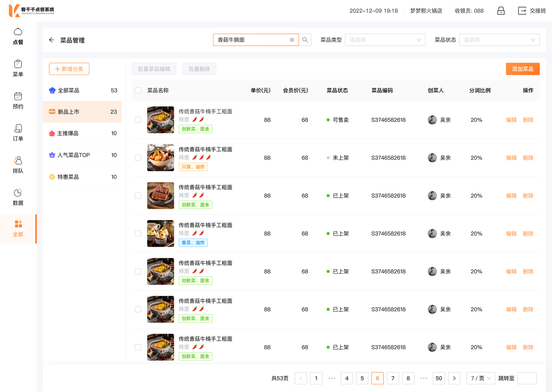Open the 排队 queue section icon
This screenshot has width=552, height=392.
[18, 160]
